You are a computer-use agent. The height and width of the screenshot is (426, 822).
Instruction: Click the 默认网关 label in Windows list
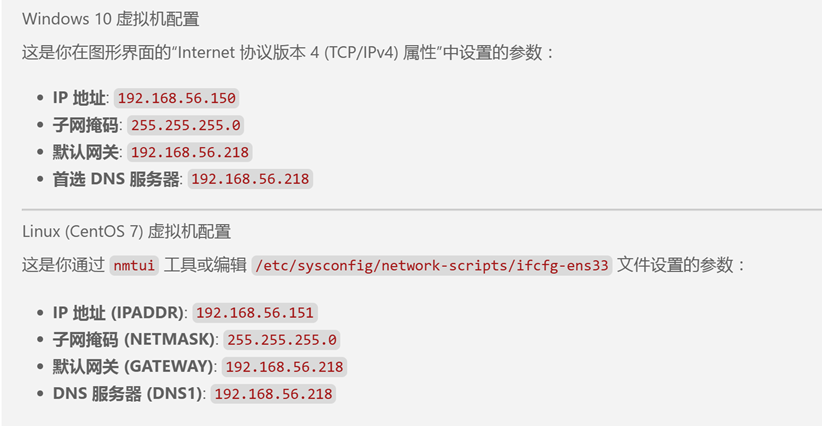(85, 152)
